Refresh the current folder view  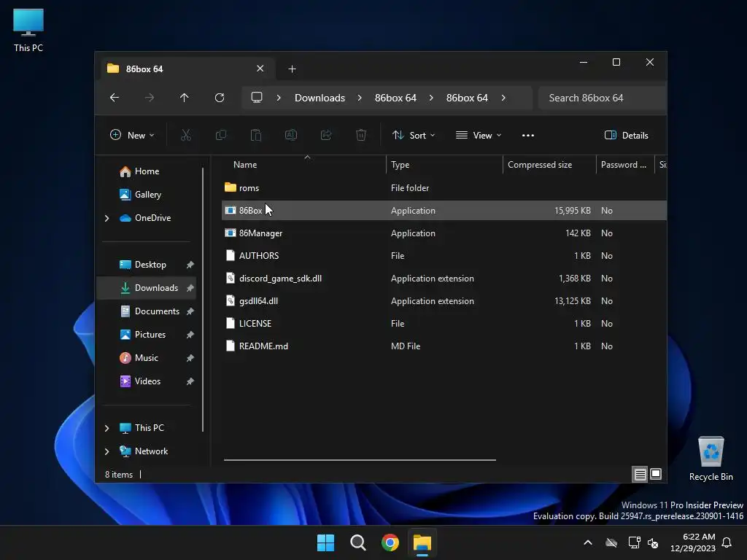220,98
